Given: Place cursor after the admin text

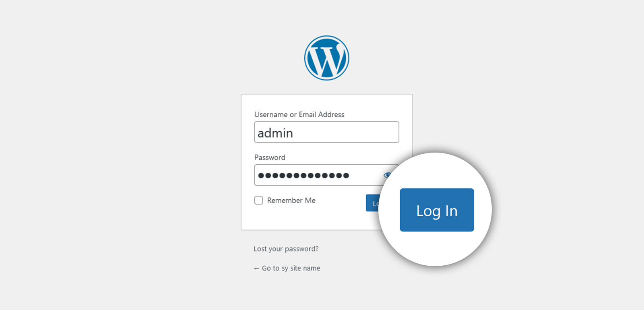Looking at the screenshot, I should pos(294,133).
